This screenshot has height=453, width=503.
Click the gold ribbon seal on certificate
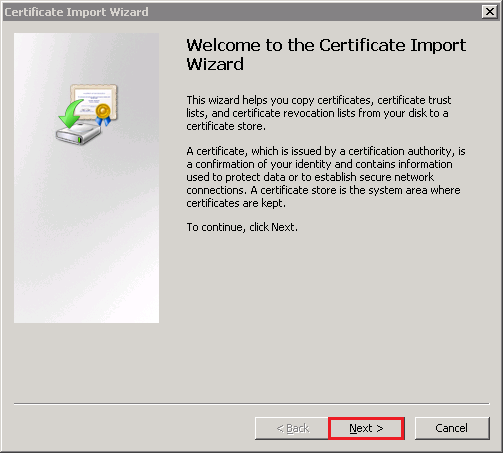point(103,114)
